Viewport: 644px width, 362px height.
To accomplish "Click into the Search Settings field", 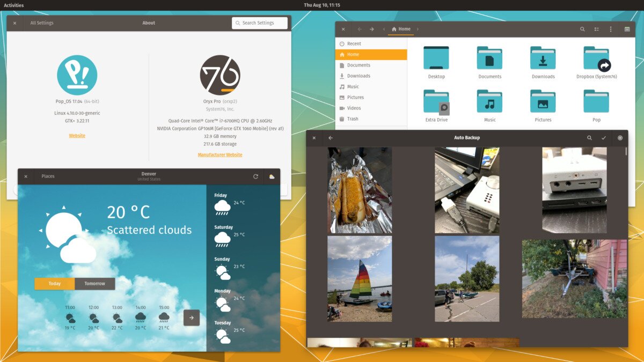I will coord(260,23).
